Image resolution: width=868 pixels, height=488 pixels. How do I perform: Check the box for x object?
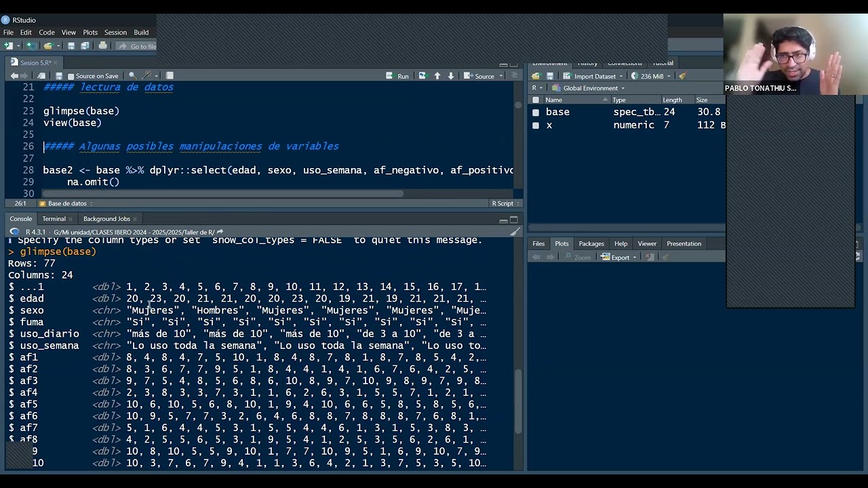click(x=536, y=125)
